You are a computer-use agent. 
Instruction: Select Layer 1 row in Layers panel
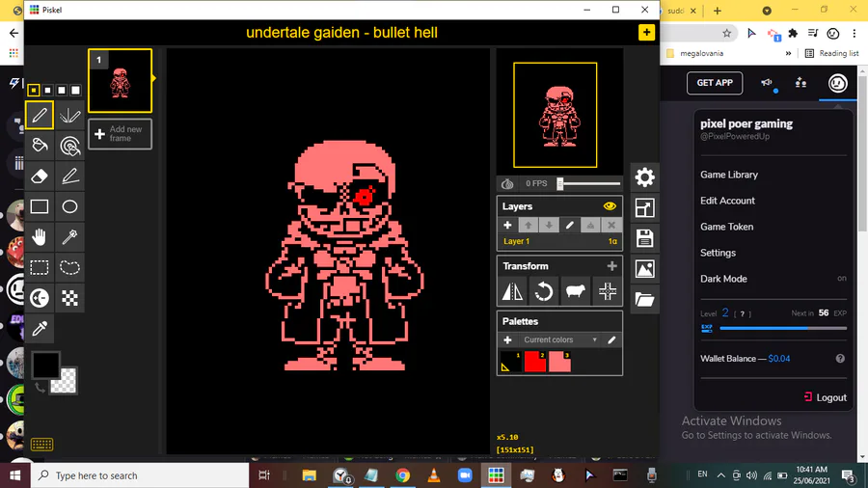pos(559,241)
